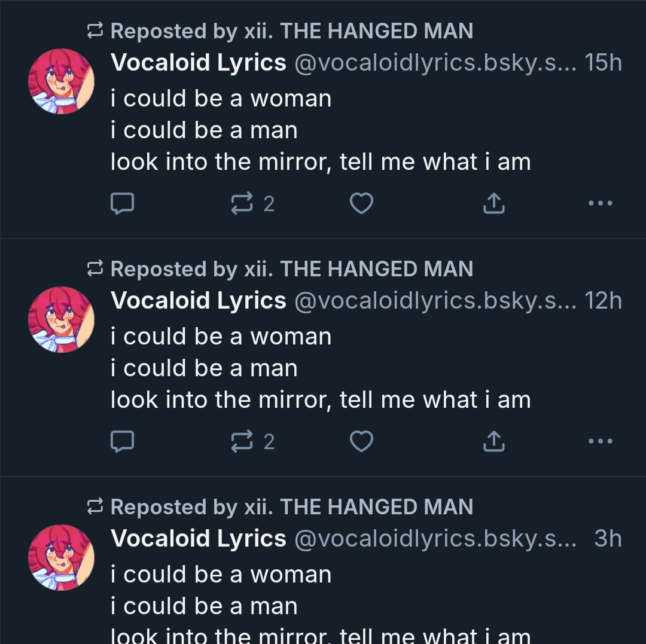Open Vocaloid Lyrics profile from 15h post name
Image resolution: width=646 pixels, height=644 pixels.
click(199, 62)
